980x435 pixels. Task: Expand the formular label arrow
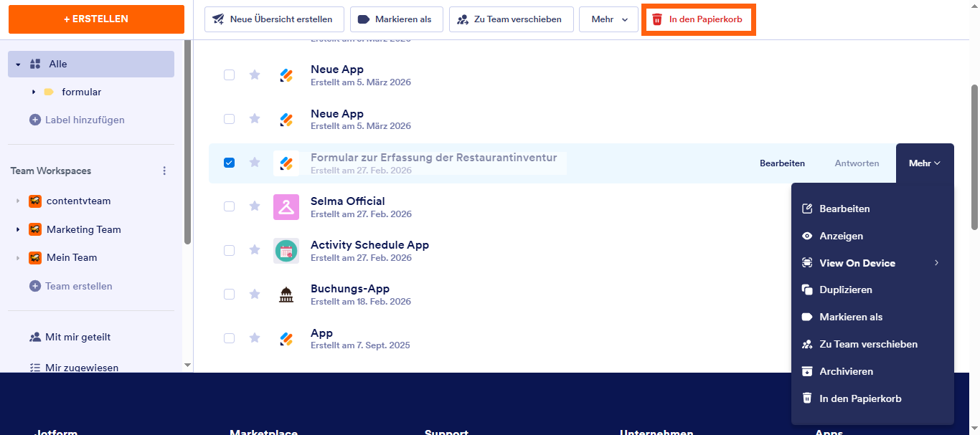pos(34,92)
